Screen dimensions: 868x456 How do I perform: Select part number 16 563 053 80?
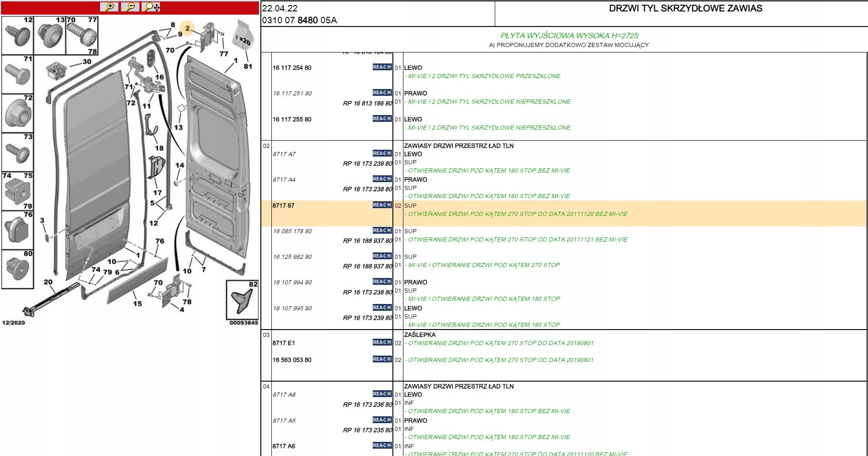[x=292, y=360]
